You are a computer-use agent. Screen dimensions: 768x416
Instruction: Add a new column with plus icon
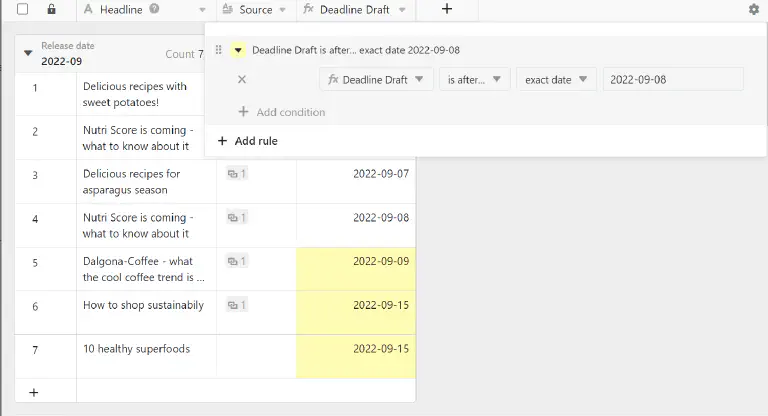pyautogui.click(x=447, y=9)
